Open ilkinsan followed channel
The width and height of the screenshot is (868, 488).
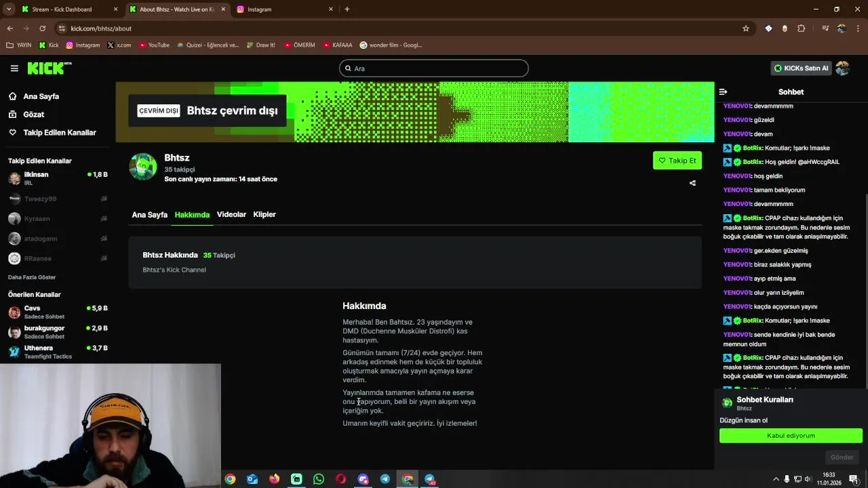point(58,178)
